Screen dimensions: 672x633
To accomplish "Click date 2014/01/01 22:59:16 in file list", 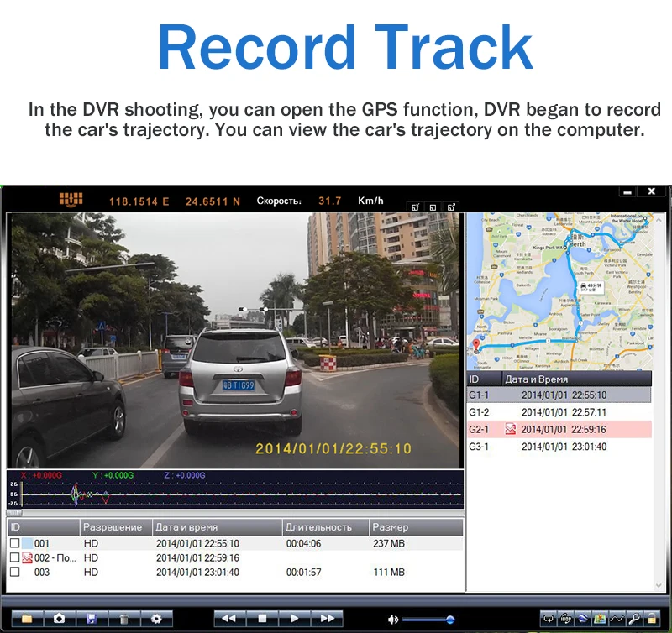I will click(197, 557).
